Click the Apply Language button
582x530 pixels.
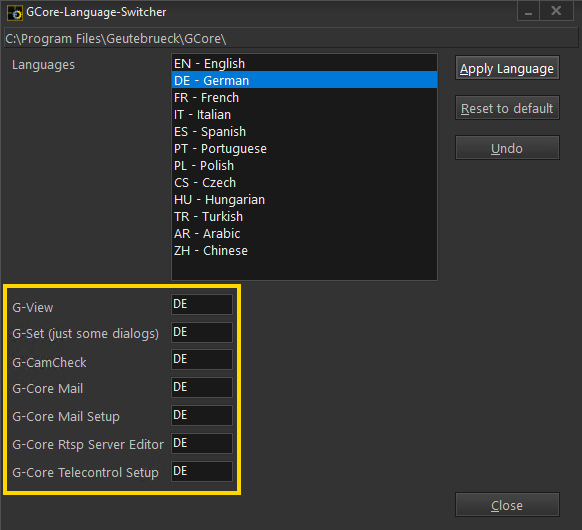(507, 68)
